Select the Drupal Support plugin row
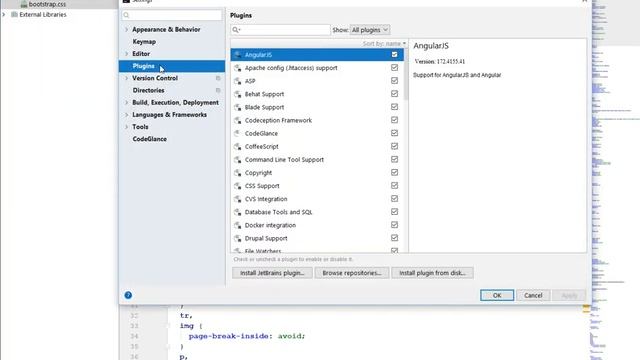 pyautogui.click(x=317, y=238)
